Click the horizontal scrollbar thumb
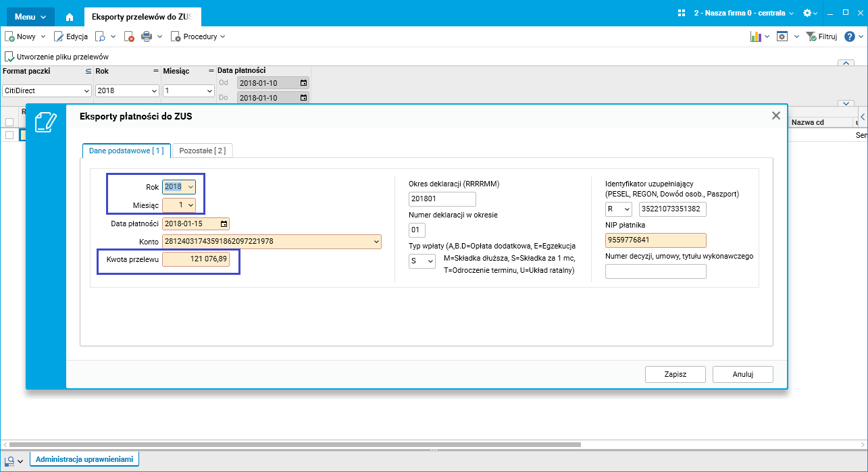 pos(295,445)
